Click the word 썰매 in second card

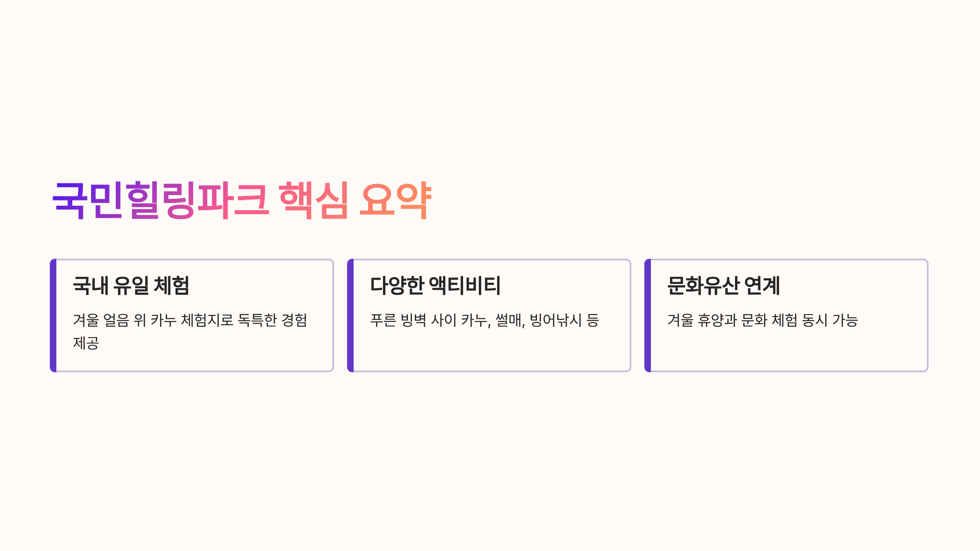click(x=510, y=320)
